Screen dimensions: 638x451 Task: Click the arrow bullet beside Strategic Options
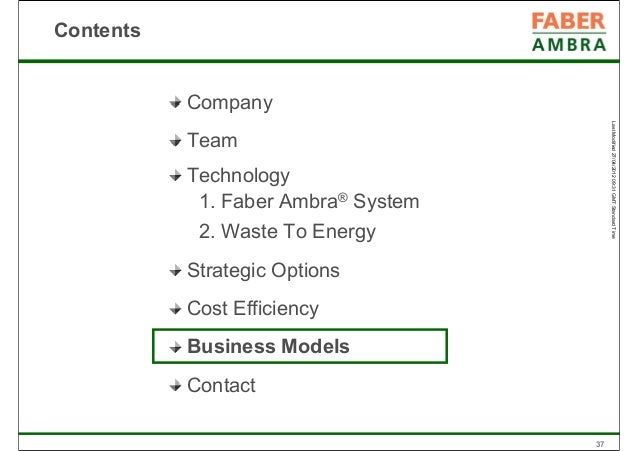click(x=175, y=270)
